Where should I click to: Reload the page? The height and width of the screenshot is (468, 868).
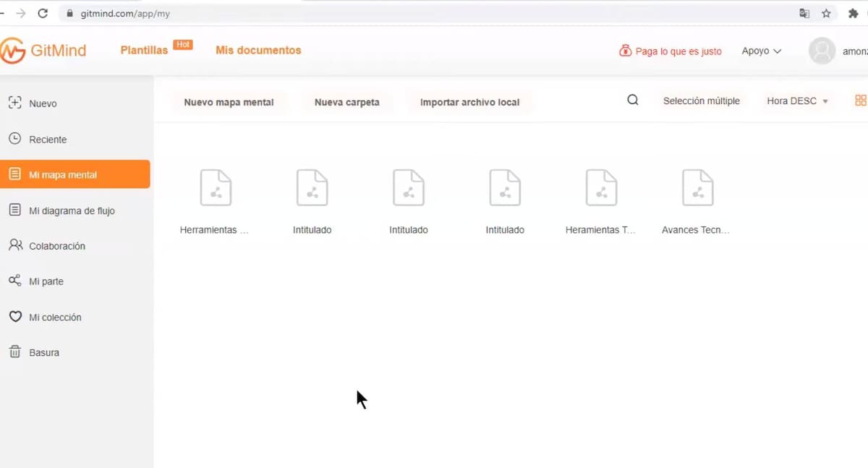pyautogui.click(x=43, y=14)
